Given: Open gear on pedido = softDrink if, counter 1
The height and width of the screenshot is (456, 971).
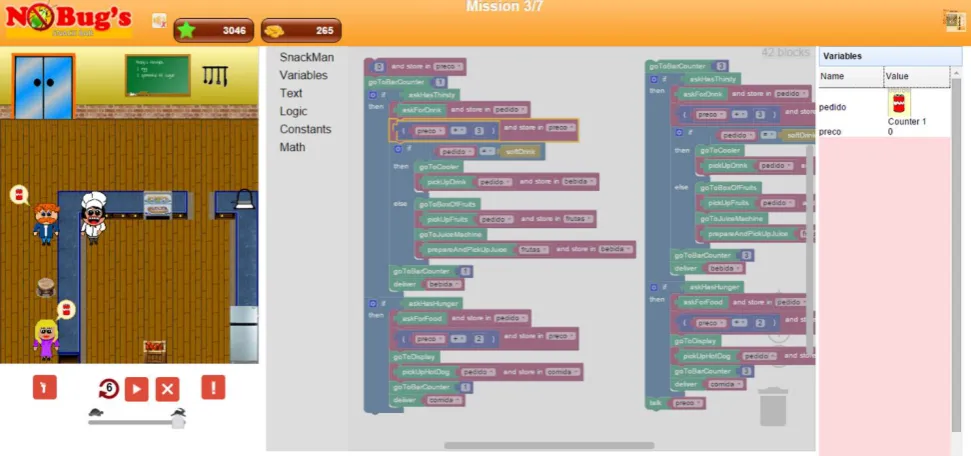Looking at the screenshot, I should pyautogui.click(x=398, y=149).
